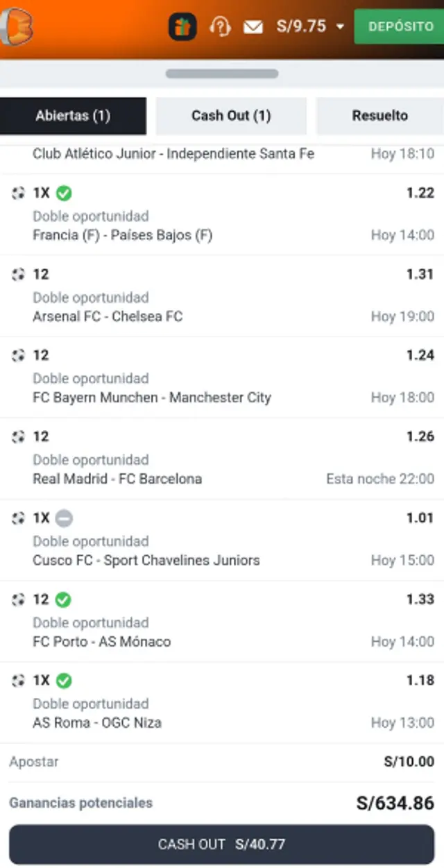Open the gift promotions icon

[182, 27]
